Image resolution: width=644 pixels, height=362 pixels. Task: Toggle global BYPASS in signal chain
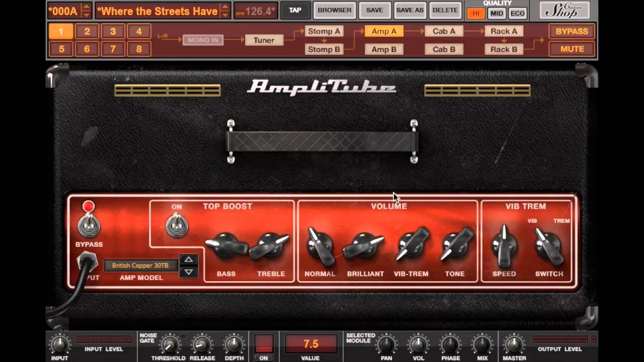(572, 31)
